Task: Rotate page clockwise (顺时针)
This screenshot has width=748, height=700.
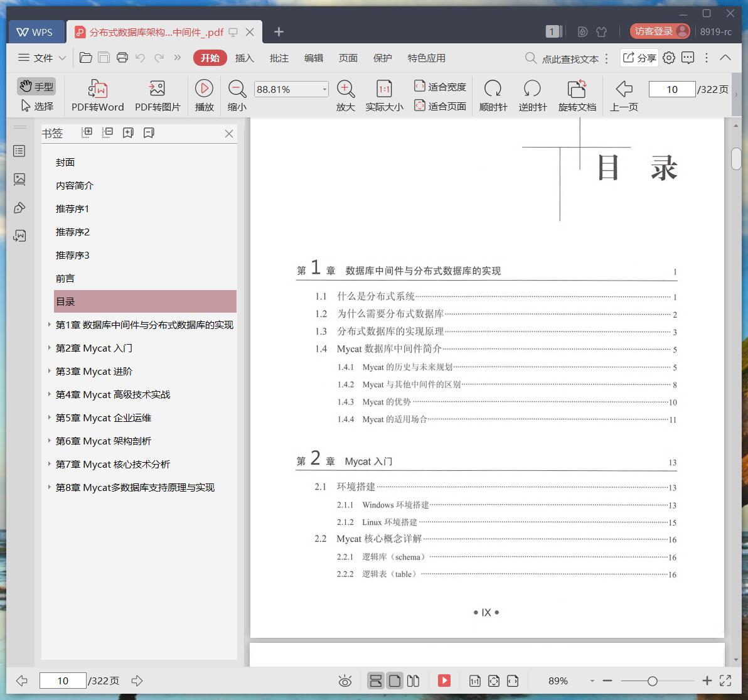Action: [493, 95]
